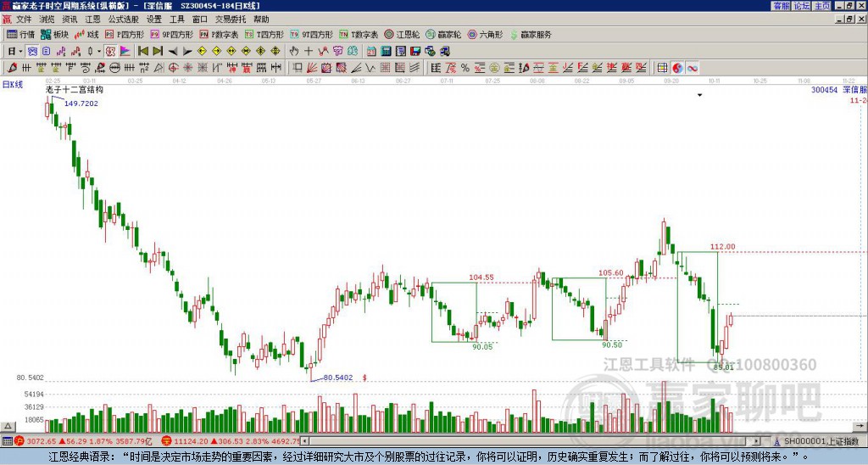Image resolution: width=868 pixels, height=465 pixels.
Task: Open the 设置 menu
Action: point(154,20)
